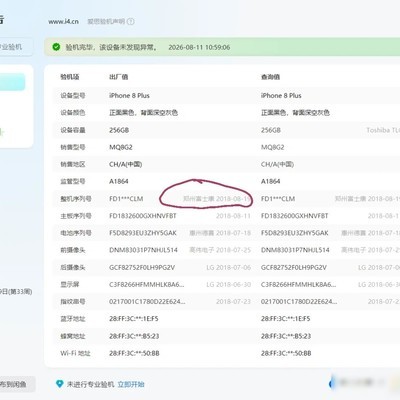Screen dimensions: 400x400
Task: Select the timestamp 2026-08-11 10:59:06
Action: coord(199,47)
